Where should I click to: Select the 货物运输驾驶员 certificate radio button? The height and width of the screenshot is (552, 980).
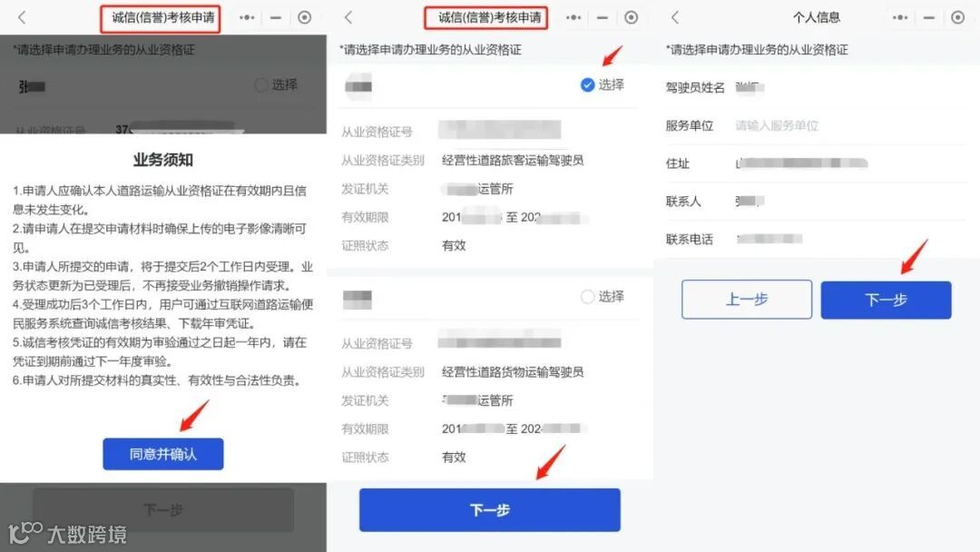[x=587, y=296]
